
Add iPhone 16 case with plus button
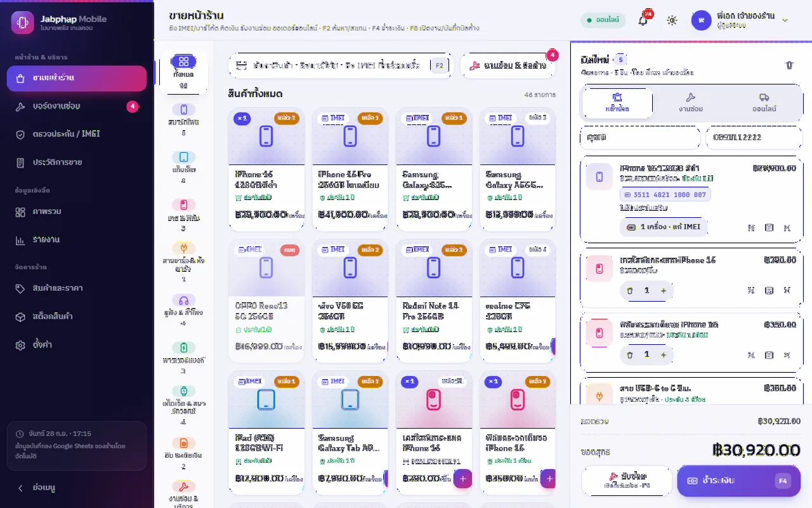[x=462, y=479]
